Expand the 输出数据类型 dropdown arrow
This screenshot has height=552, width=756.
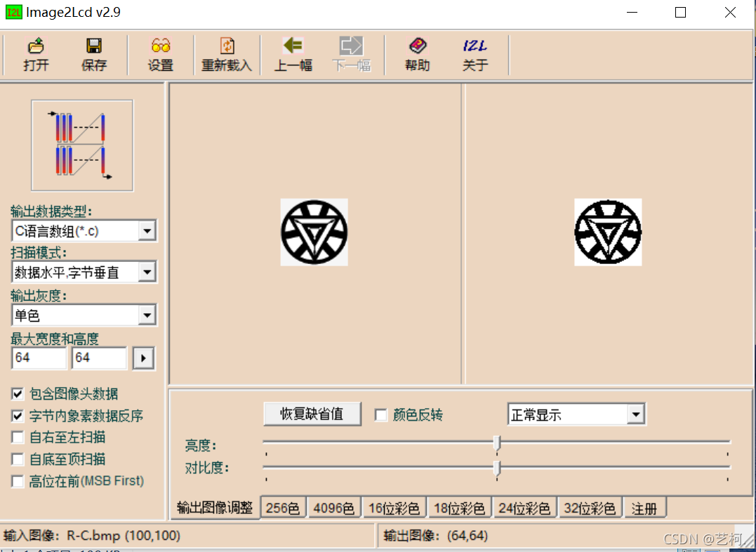coord(147,230)
